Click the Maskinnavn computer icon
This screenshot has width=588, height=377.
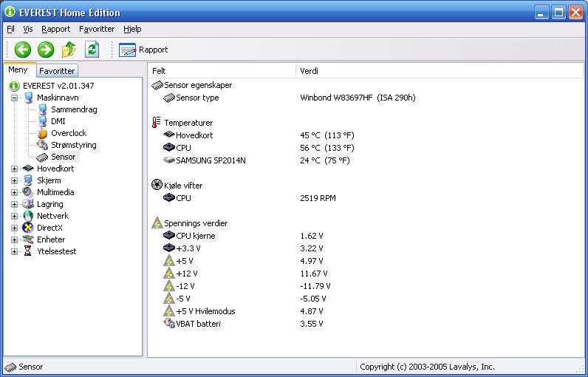[x=28, y=98]
